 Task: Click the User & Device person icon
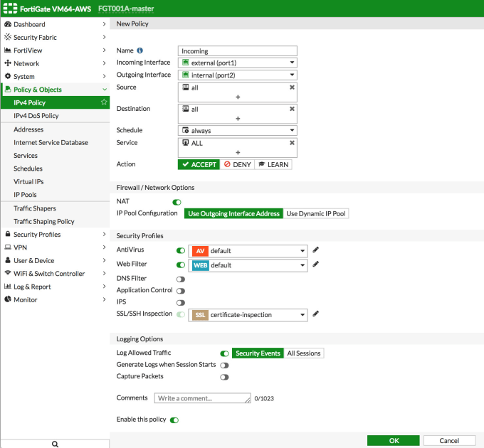[8, 260]
